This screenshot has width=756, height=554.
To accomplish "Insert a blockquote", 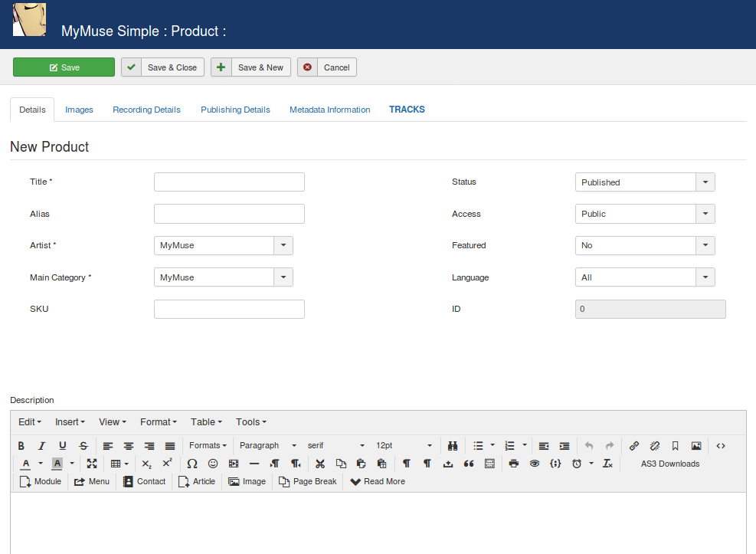I will pos(469,464).
